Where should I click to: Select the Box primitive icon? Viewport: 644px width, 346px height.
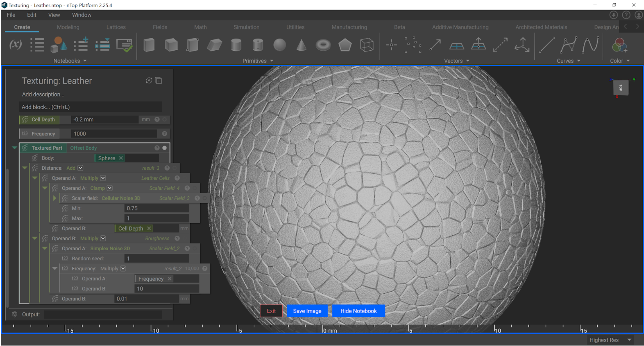[149, 45]
